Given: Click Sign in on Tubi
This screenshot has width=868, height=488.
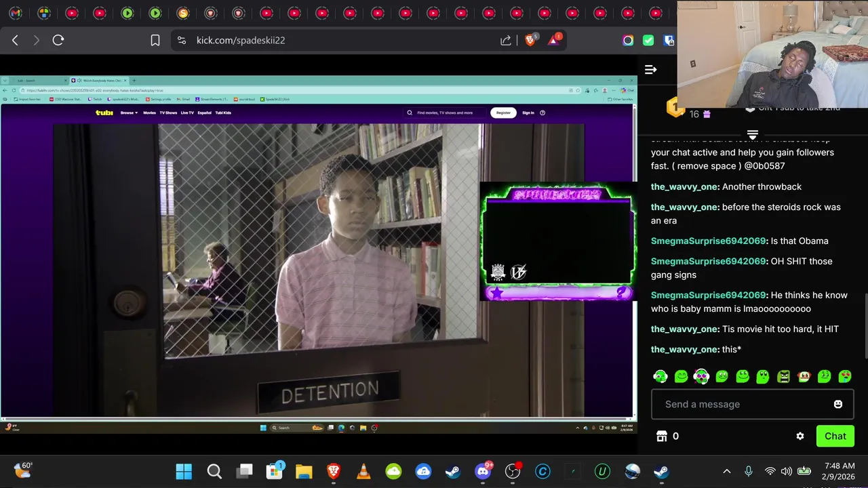Looking at the screenshot, I should [x=528, y=113].
